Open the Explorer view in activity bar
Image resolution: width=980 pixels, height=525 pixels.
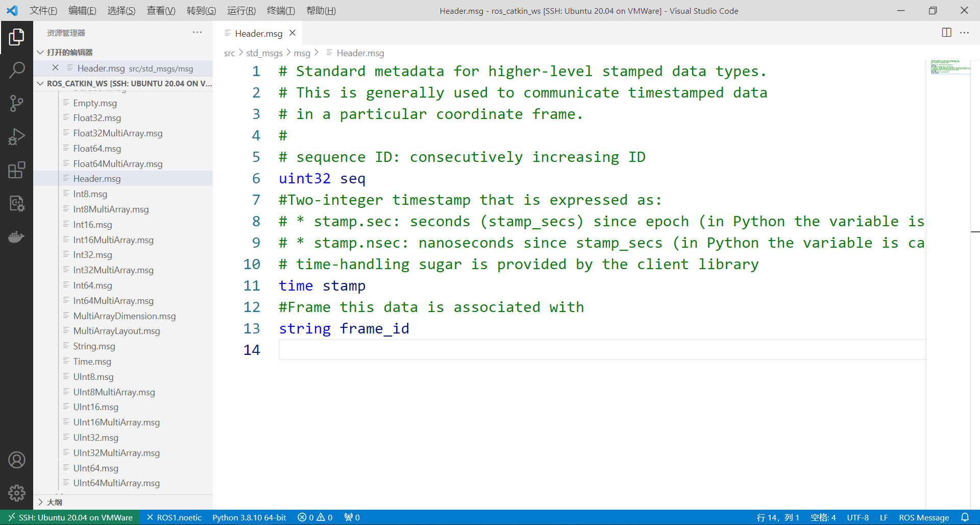pos(16,37)
